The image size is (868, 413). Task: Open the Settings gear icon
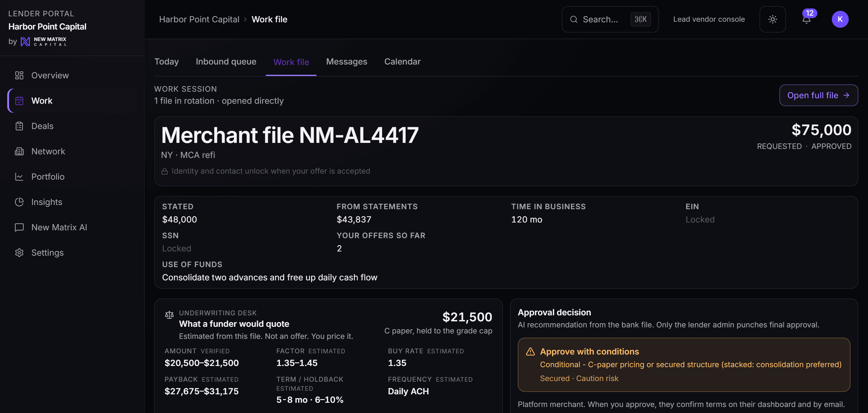[x=19, y=252]
